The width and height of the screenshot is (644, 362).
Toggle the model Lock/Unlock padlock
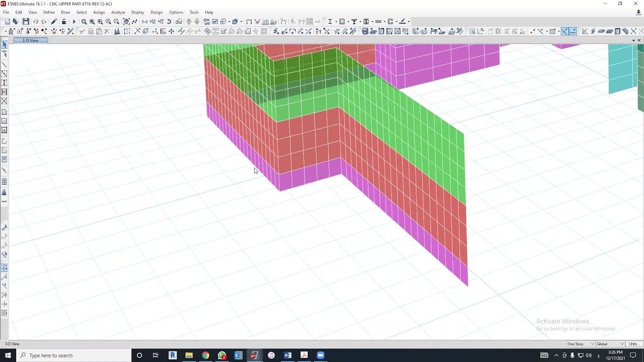[64, 22]
